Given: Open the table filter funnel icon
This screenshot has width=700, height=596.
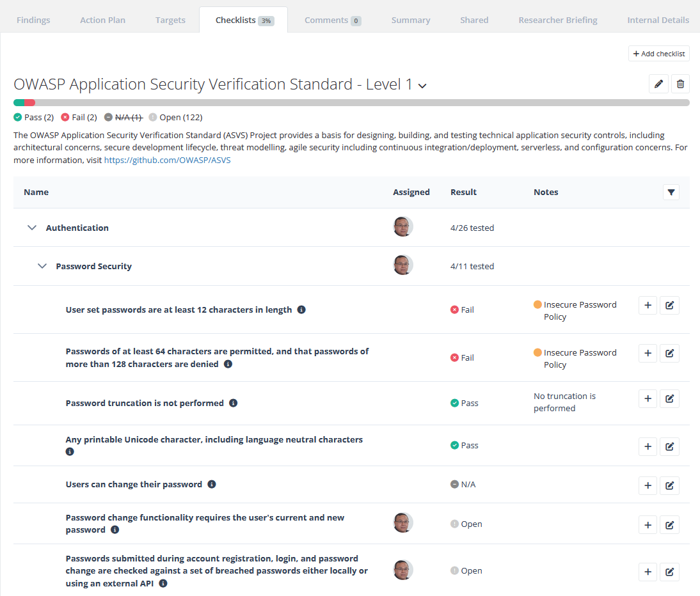Looking at the screenshot, I should point(671,192).
